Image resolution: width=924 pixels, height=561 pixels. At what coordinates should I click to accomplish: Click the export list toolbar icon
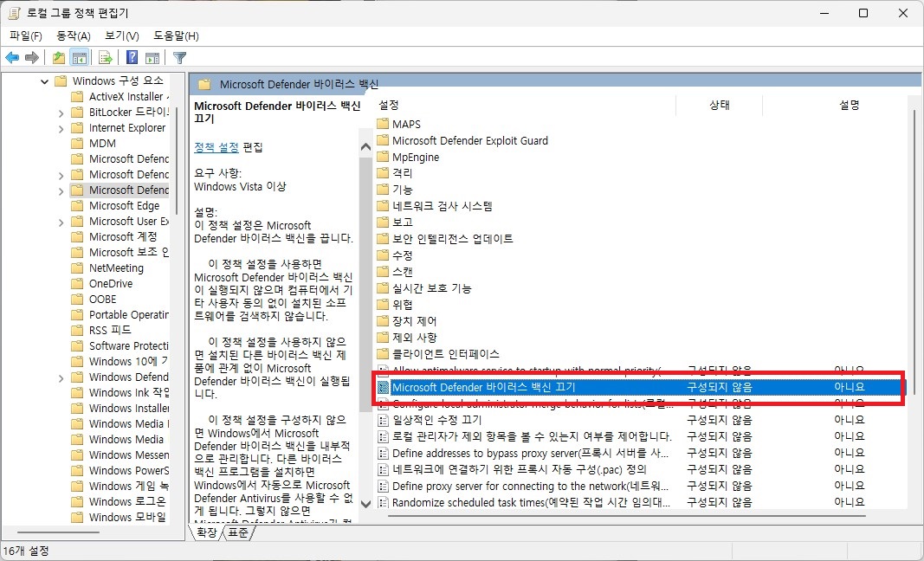click(106, 57)
